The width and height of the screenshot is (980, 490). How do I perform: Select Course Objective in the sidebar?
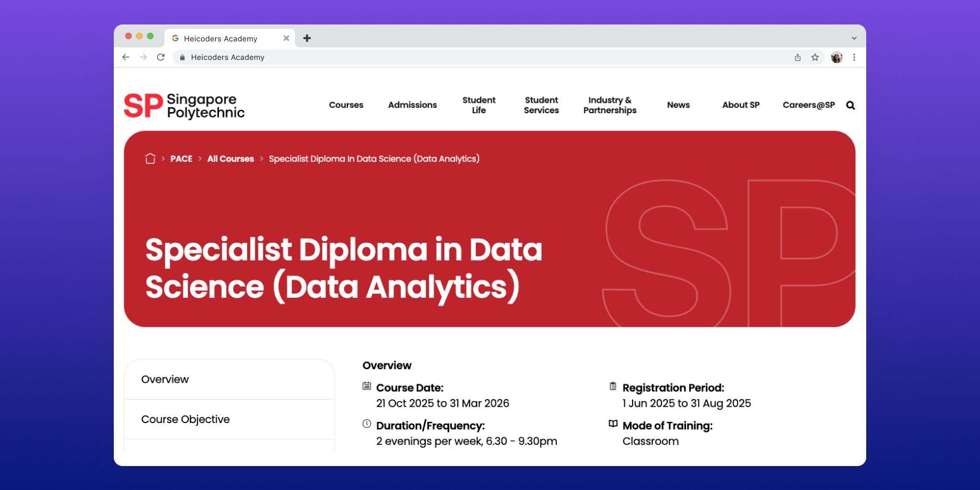[x=186, y=419]
